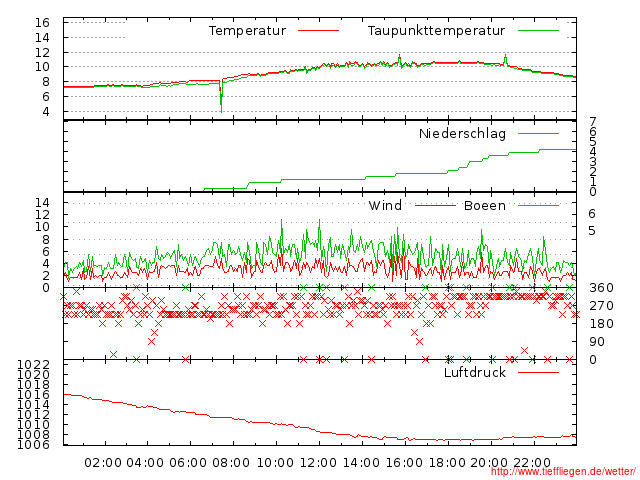Click the 16:00 time axis label

pos(404,463)
